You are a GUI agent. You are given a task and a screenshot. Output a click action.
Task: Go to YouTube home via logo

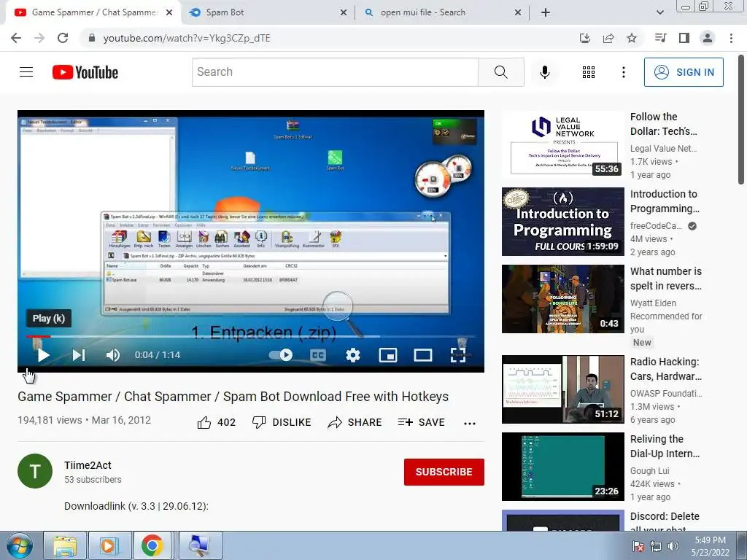85,72
